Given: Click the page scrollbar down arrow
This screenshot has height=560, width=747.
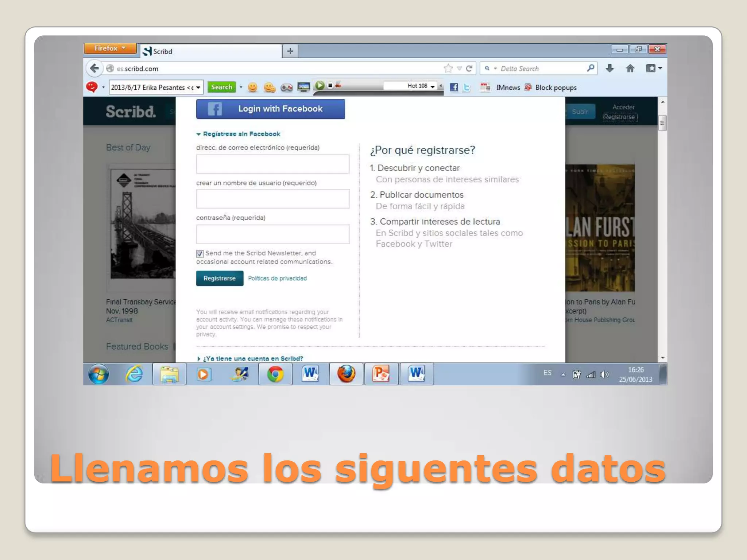Looking at the screenshot, I should (663, 358).
